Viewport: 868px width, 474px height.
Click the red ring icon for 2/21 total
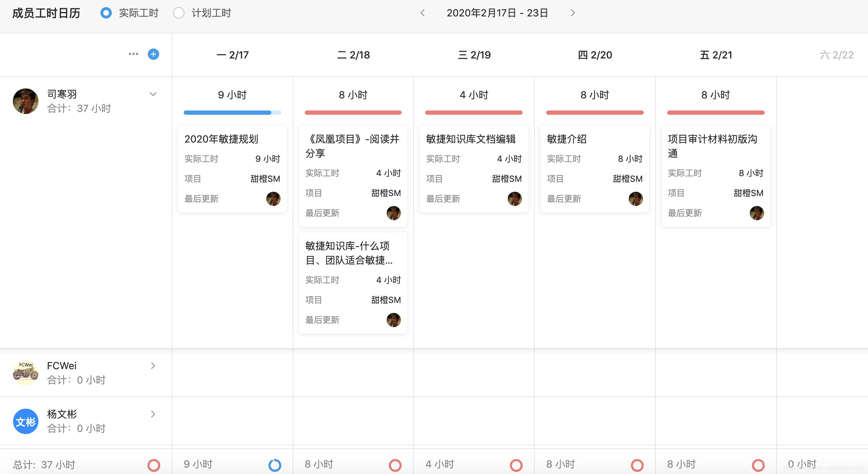pyautogui.click(x=758, y=465)
